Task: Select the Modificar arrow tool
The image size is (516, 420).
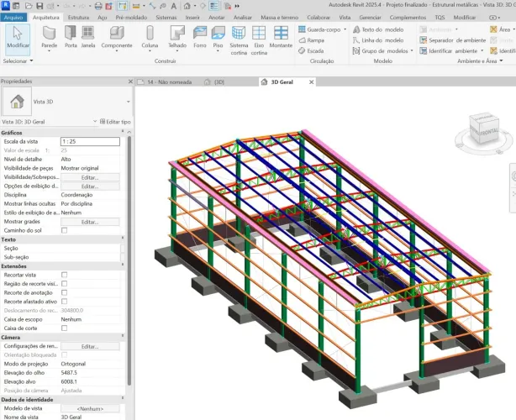Action: click(18, 39)
